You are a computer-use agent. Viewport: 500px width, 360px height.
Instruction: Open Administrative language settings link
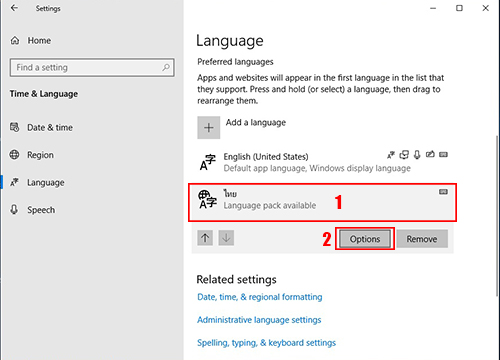pos(259,320)
